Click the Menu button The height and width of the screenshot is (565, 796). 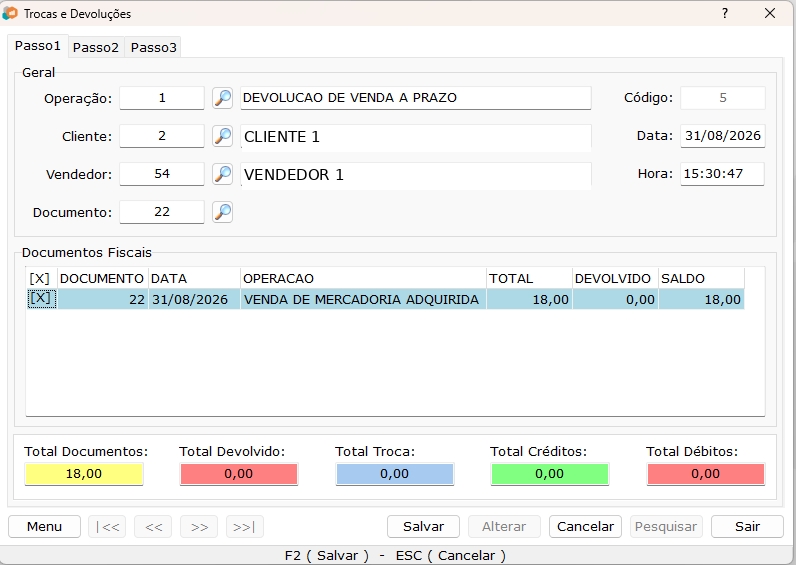click(44, 526)
